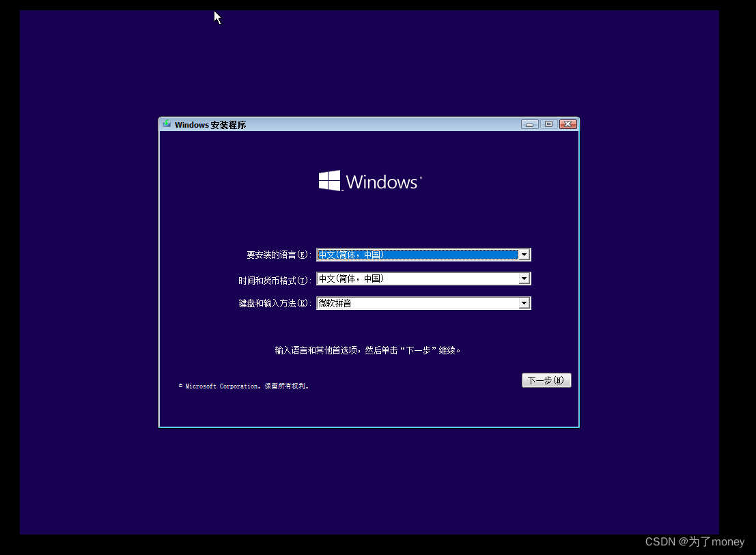The height and width of the screenshot is (555, 756).
Task: Click the Windows setup title bar icon
Action: 167,124
